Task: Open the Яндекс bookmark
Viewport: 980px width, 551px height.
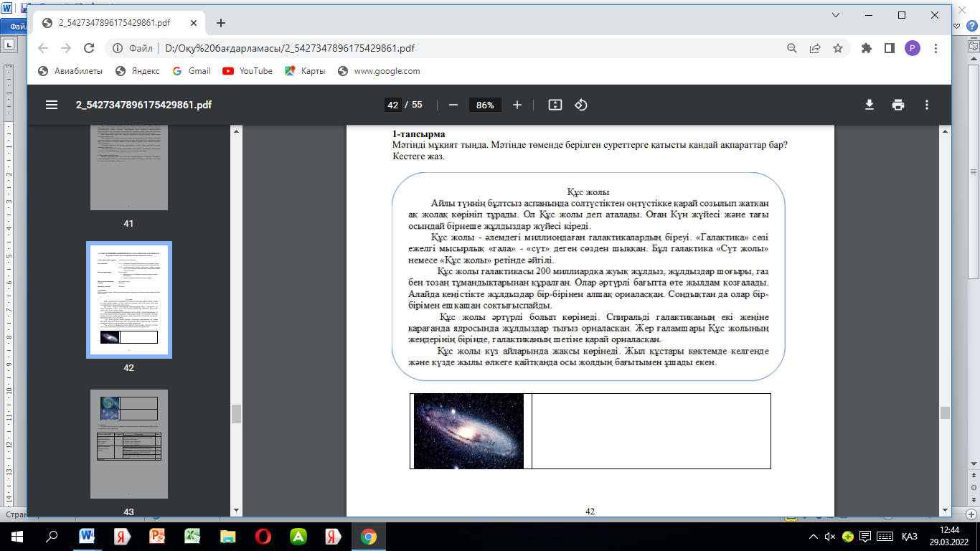Action: coord(139,71)
